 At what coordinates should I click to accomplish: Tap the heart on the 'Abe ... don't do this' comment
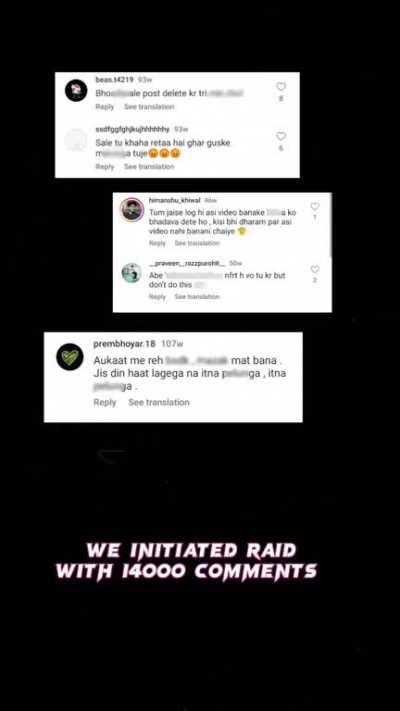pos(315,269)
